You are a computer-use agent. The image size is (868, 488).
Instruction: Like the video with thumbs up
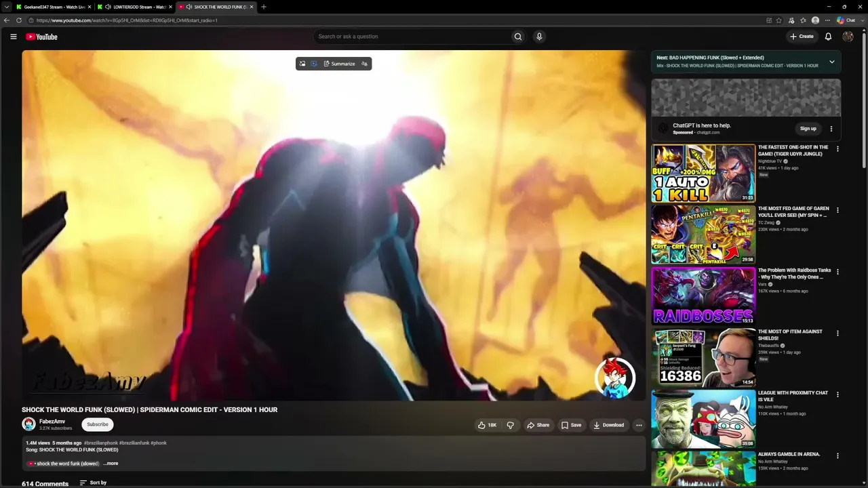click(x=487, y=425)
